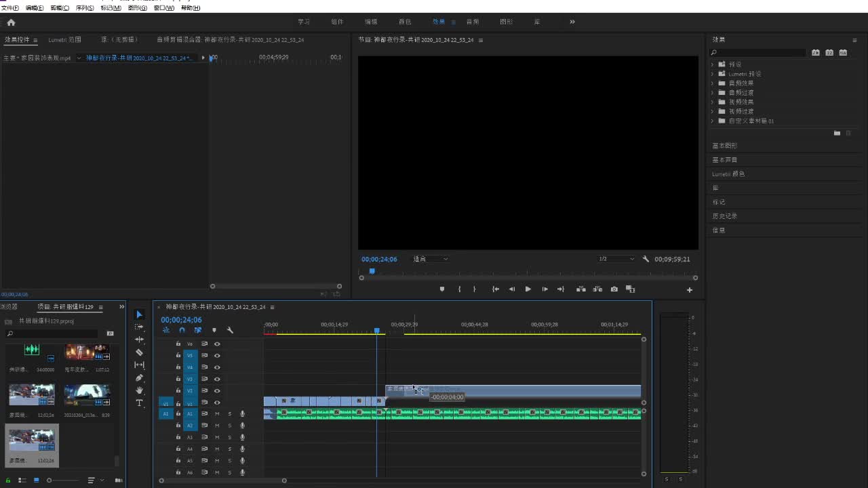
Task: Expand Lumetri 预设 folder
Action: (713, 74)
